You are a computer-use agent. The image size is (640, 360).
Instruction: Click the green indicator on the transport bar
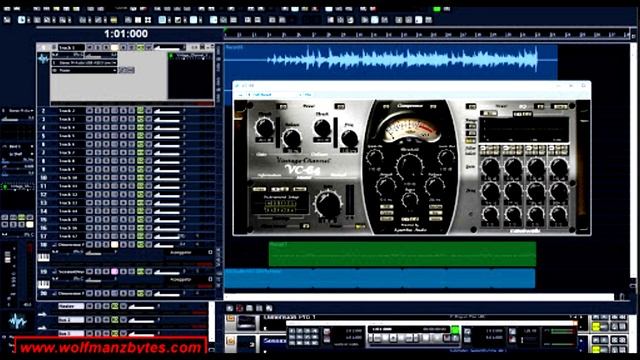point(455,329)
